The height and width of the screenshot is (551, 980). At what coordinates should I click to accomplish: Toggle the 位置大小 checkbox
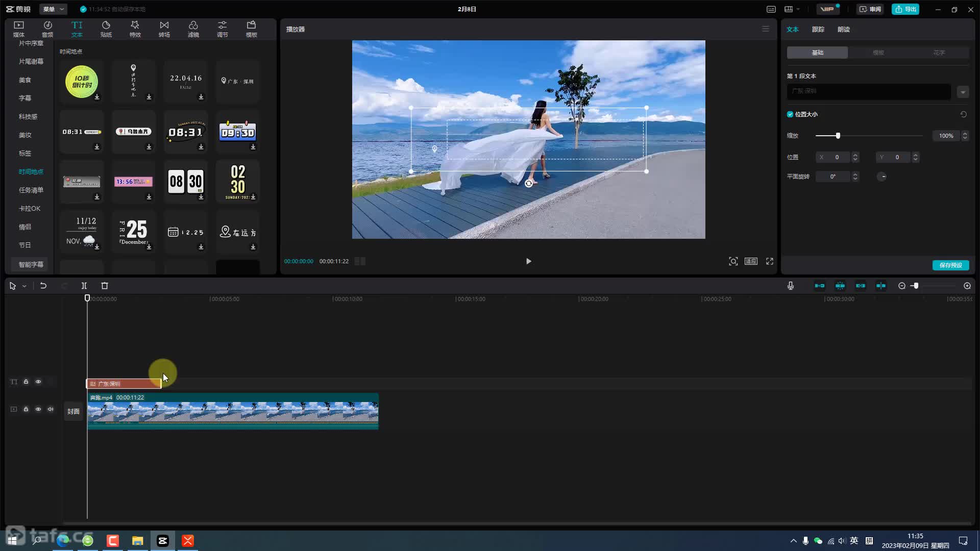pos(790,114)
